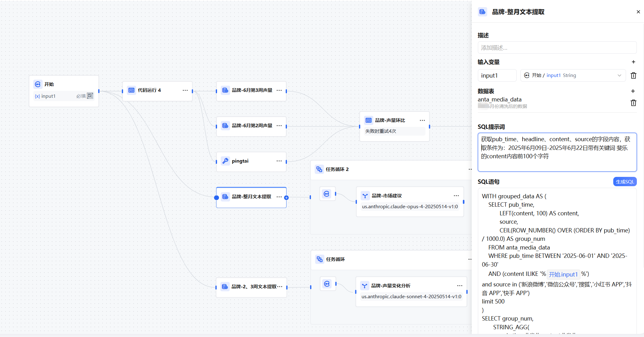Click the 代码运行 4 node code icon
644x337 pixels.
pyautogui.click(x=132, y=90)
